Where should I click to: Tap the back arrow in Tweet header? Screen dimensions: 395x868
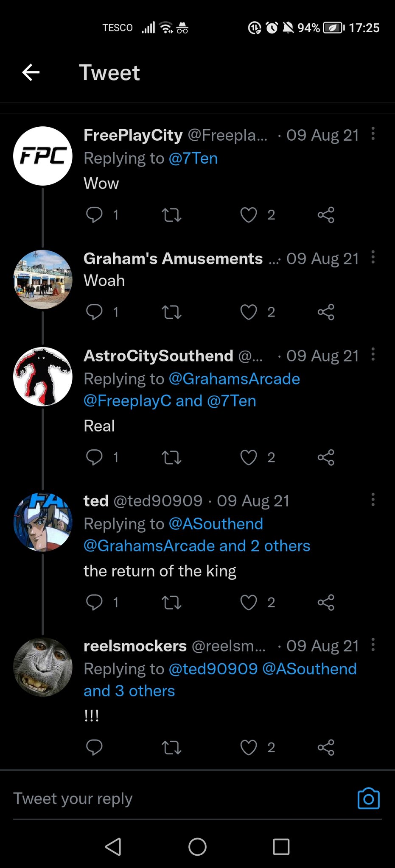(x=31, y=72)
